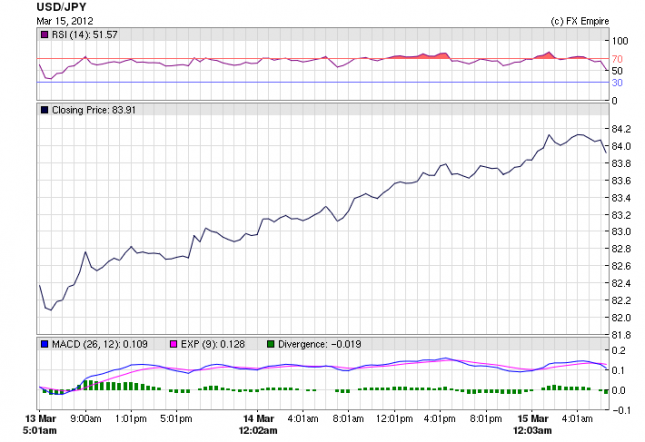Screen dimensions: 645x442
Task: Click the Mar 15, 2012 date label
Action: click(x=66, y=21)
